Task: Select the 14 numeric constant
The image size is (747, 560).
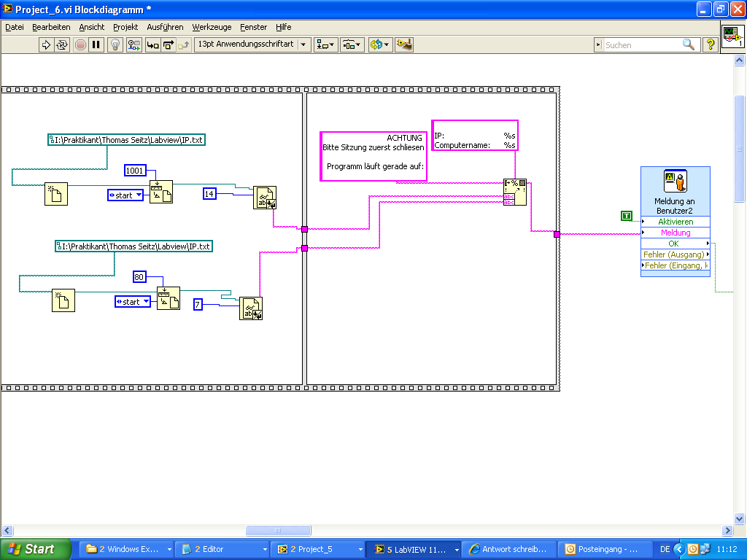Action: (209, 194)
